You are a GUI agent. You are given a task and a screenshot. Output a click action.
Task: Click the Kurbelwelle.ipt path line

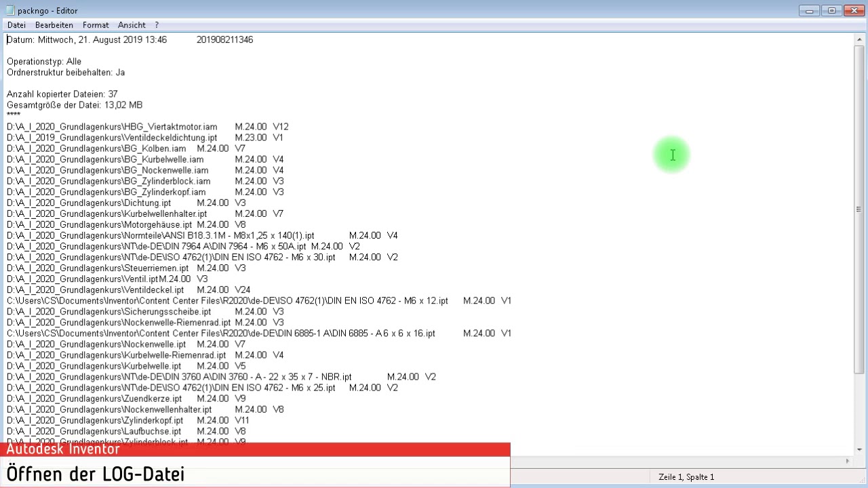click(x=126, y=365)
